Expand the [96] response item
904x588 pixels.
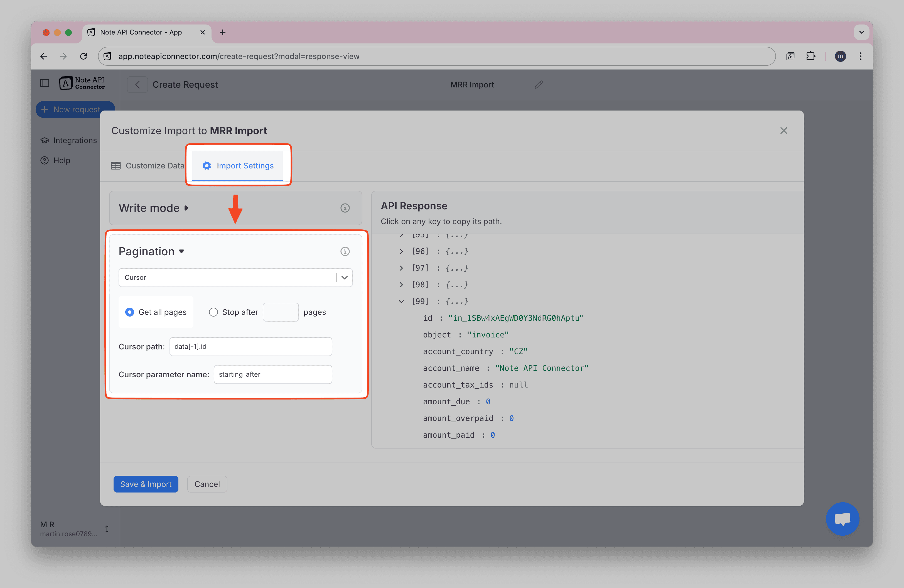401,251
